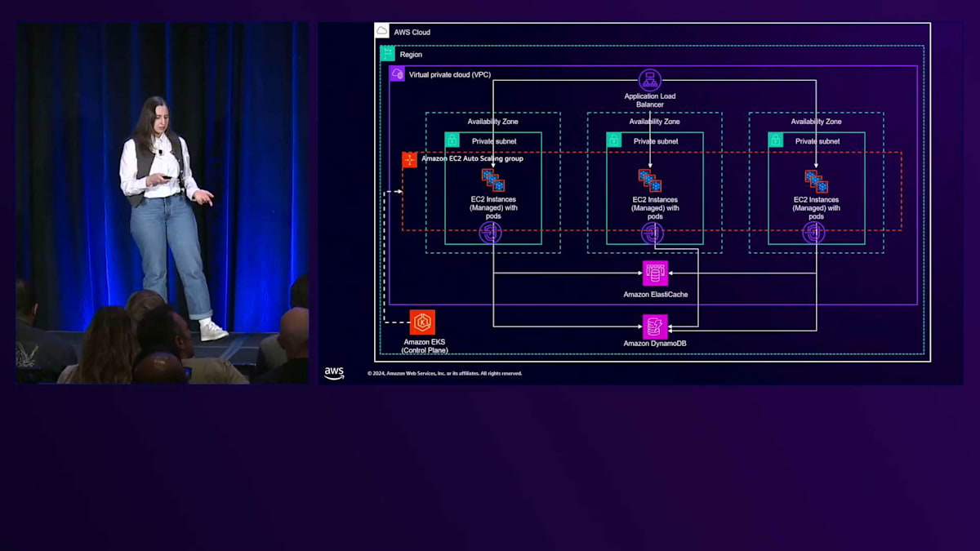Click the lock icon of the rightmost Private subnet
The image size is (980, 551).
pos(775,140)
